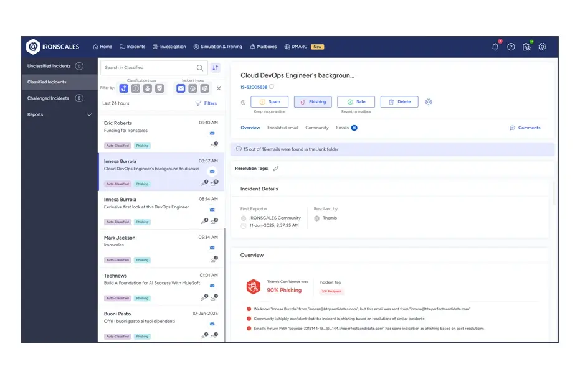580x392 pixels.
Task: Open incident action settings gear icon
Action: 429,102
